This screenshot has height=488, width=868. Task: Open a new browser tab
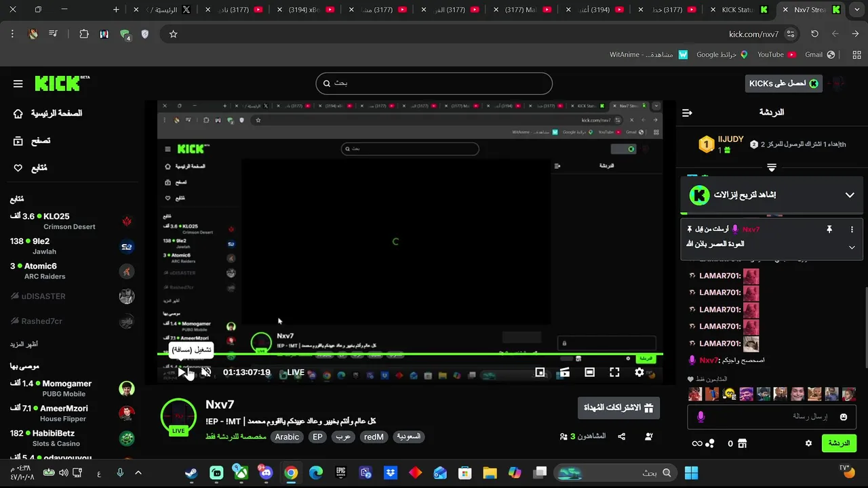116,9
